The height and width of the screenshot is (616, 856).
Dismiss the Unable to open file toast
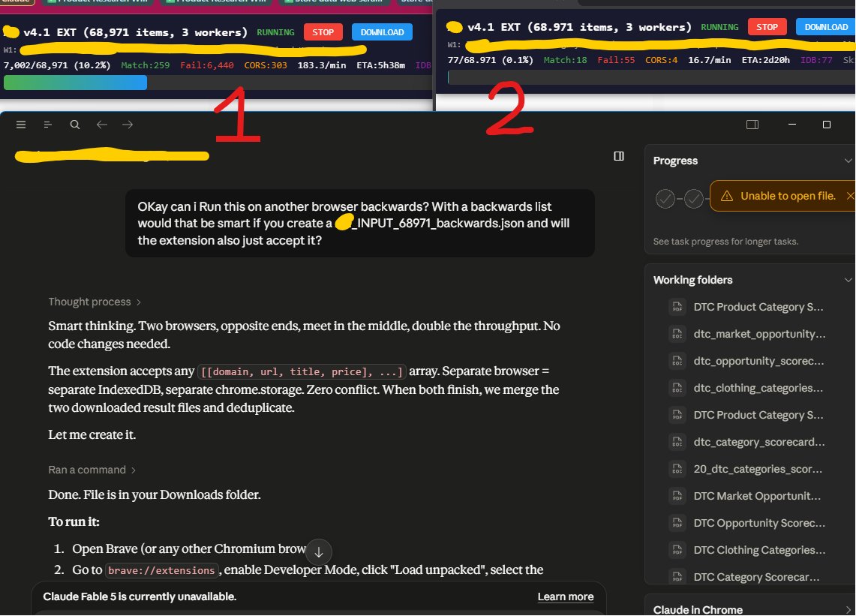pos(849,196)
